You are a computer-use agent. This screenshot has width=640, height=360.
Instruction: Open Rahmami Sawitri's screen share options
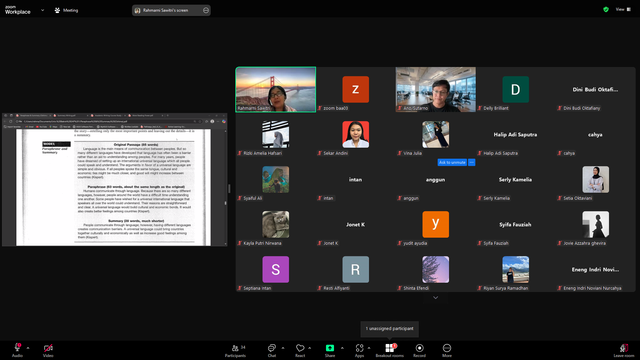(x=206, y=10)
